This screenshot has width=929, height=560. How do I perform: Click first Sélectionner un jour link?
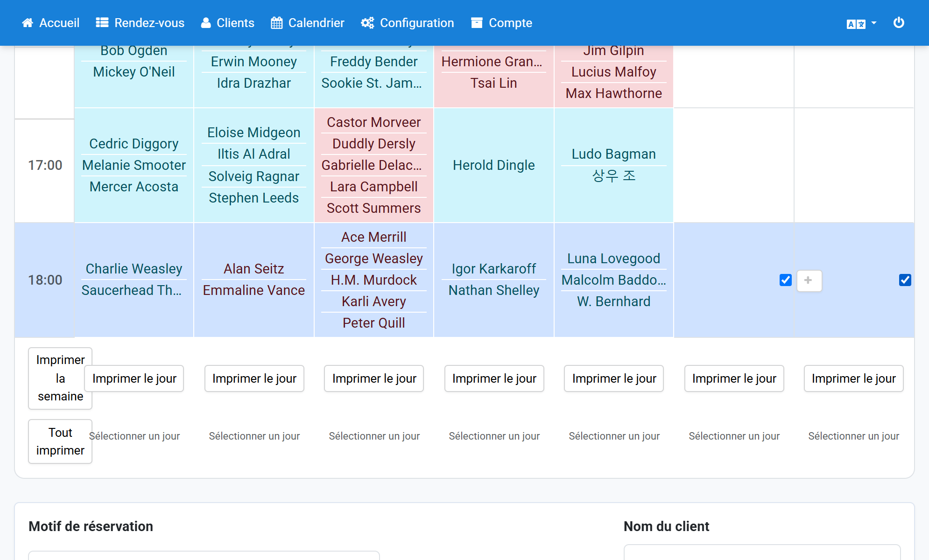[134, 436]
